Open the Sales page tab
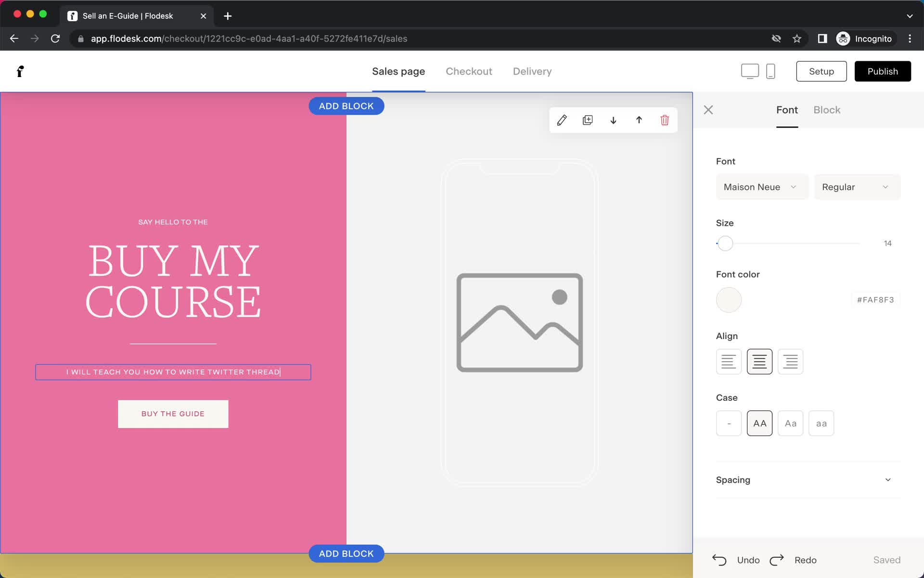This screenshot has height=578, width=924. pos(398,71)
